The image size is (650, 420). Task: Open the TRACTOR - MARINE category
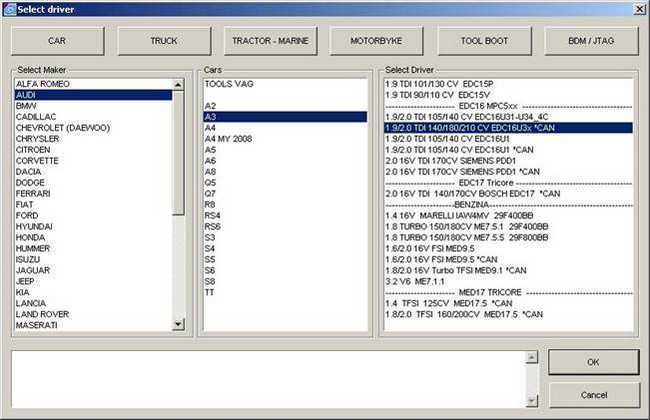pos(270,40)
